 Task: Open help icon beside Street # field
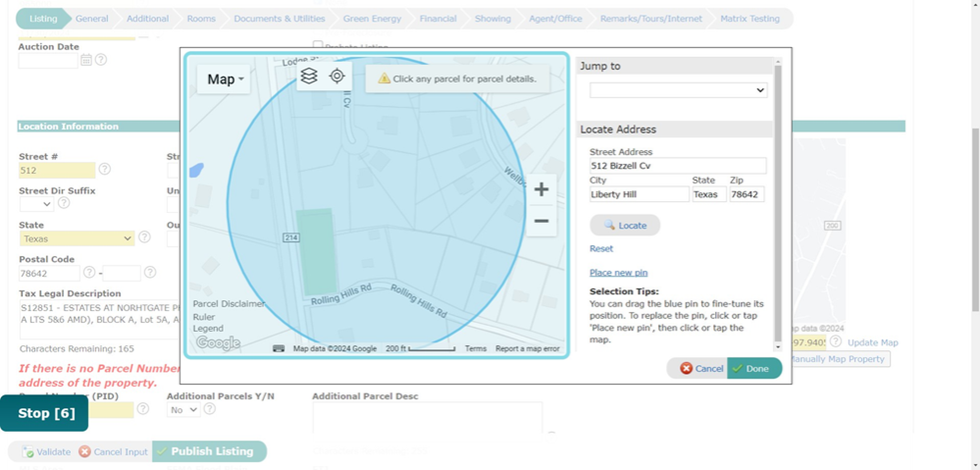coord(104,169)
